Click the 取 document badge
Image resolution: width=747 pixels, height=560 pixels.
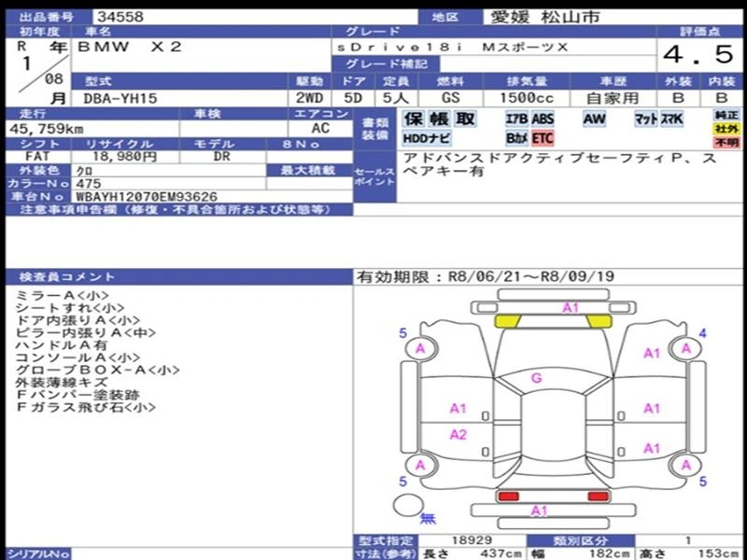point(464,119)
